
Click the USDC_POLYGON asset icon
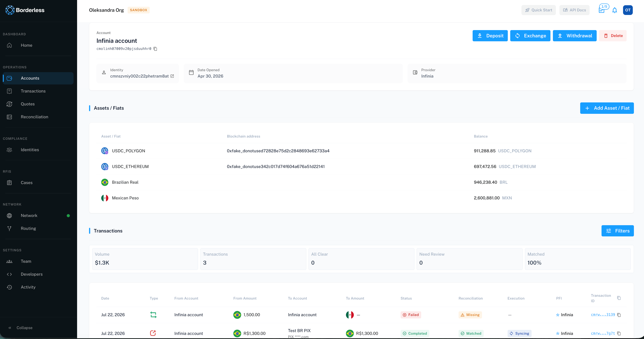coord(105,151)
